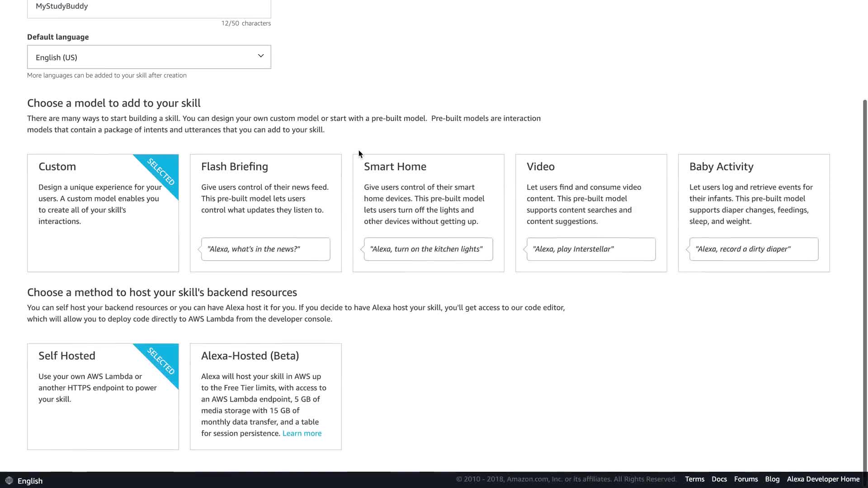Select the Flash Briefing model card
The image size is (868, 488).
tap(265, 212)
